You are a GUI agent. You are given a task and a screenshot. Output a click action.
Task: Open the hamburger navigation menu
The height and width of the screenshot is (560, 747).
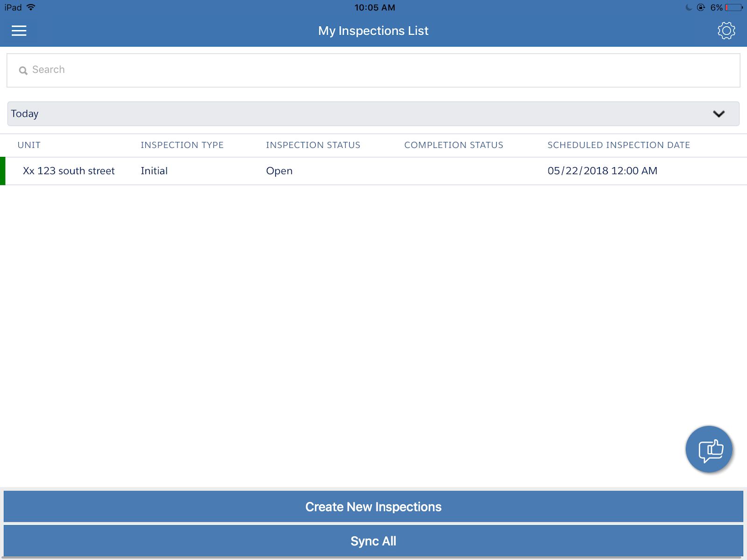point(19,31)
